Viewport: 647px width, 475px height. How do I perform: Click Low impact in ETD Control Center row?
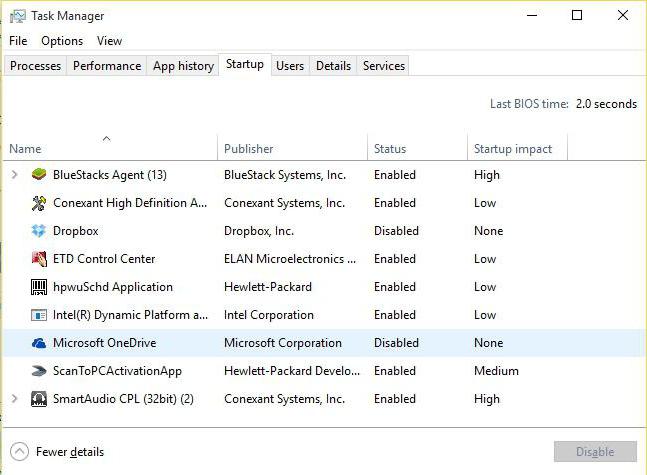485,259
